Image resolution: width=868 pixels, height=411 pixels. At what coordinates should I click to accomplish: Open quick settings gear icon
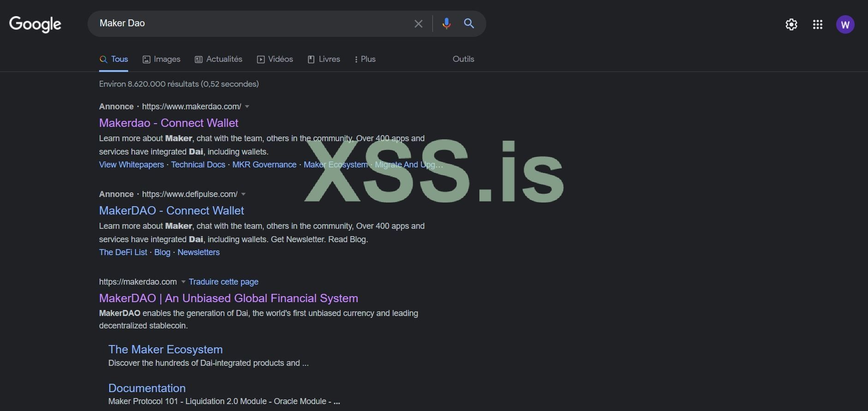click(x=791, y=24)
